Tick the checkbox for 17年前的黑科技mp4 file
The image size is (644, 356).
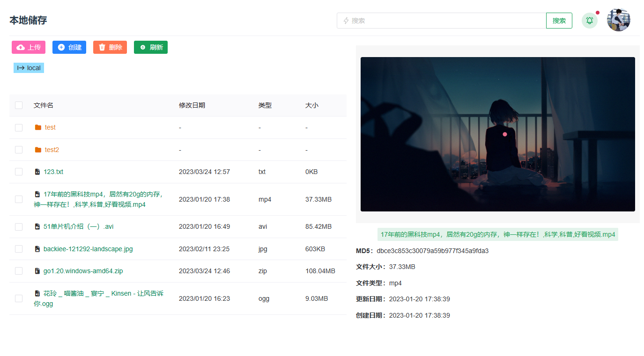(x=19, y=199)
